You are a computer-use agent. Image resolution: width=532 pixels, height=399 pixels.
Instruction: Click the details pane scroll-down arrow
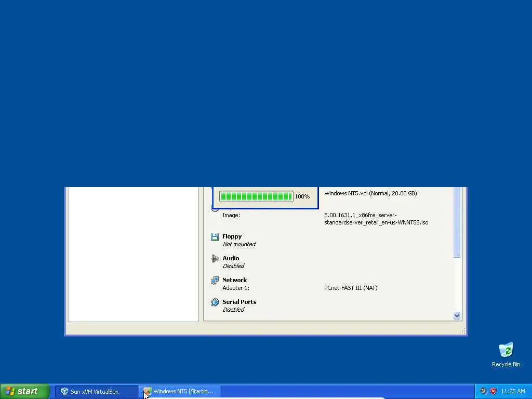point(457,315)
